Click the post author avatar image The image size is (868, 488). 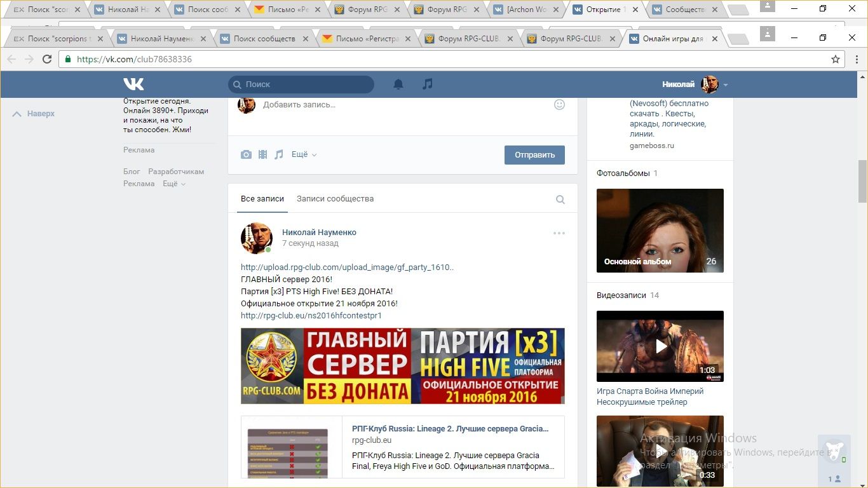pos(257,238)
